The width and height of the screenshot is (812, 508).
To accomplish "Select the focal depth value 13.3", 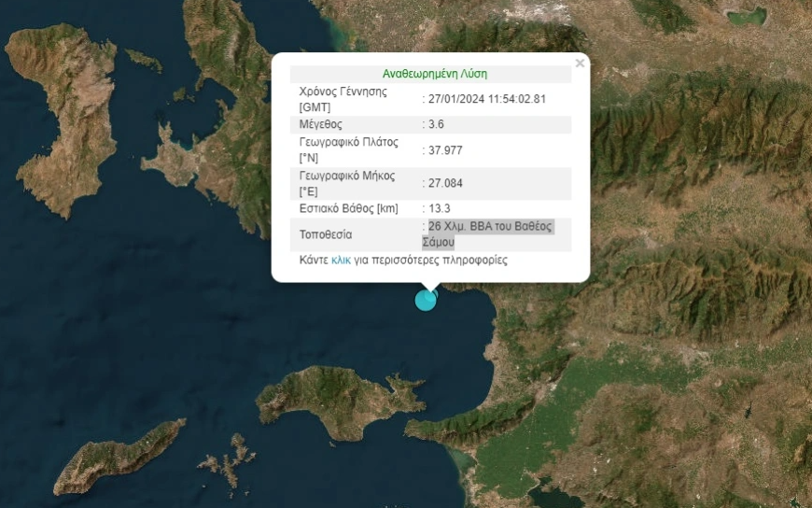I will pos(440,208).
